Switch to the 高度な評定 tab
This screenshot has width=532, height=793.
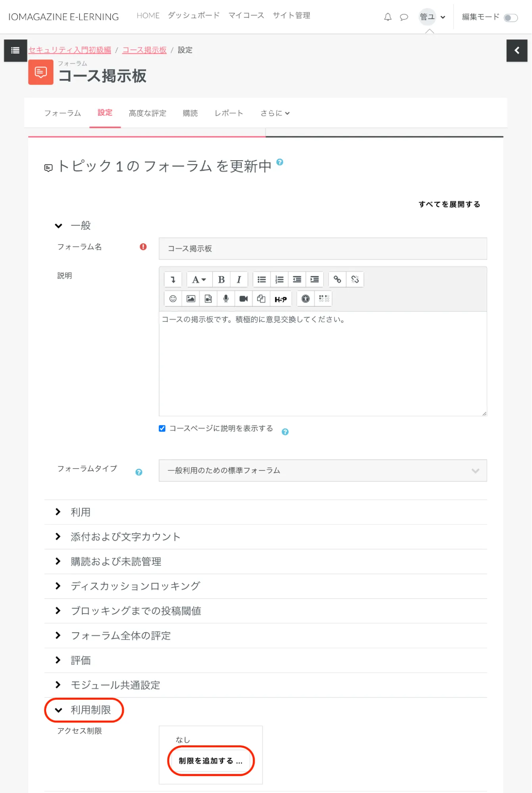147,113
